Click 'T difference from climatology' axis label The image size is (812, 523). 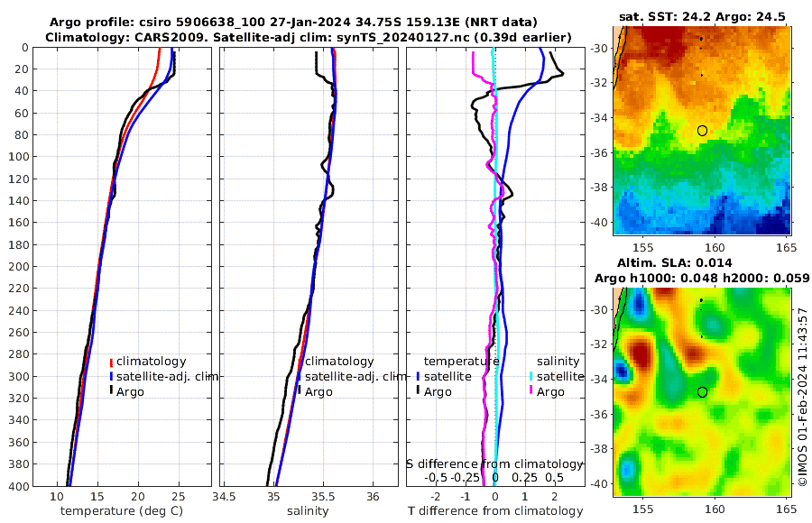point(495,511)
